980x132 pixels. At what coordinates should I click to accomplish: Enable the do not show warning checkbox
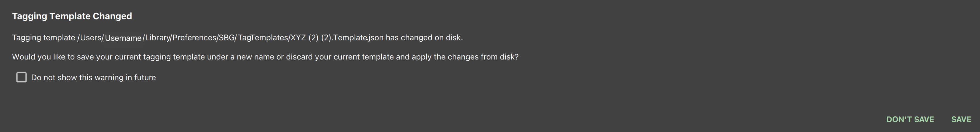click(x=21, y=78)
